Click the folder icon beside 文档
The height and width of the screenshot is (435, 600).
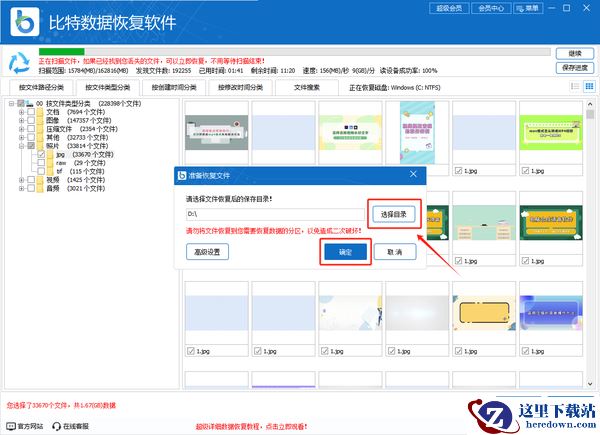[41, 112]
